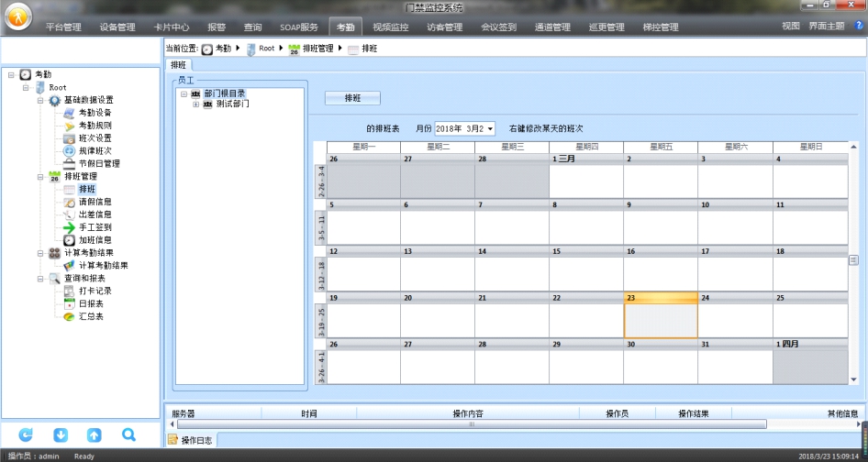The image size is (868, 462).
Task: Click the 出差信息 icon in tree
Action: click(x=69, y=214)
